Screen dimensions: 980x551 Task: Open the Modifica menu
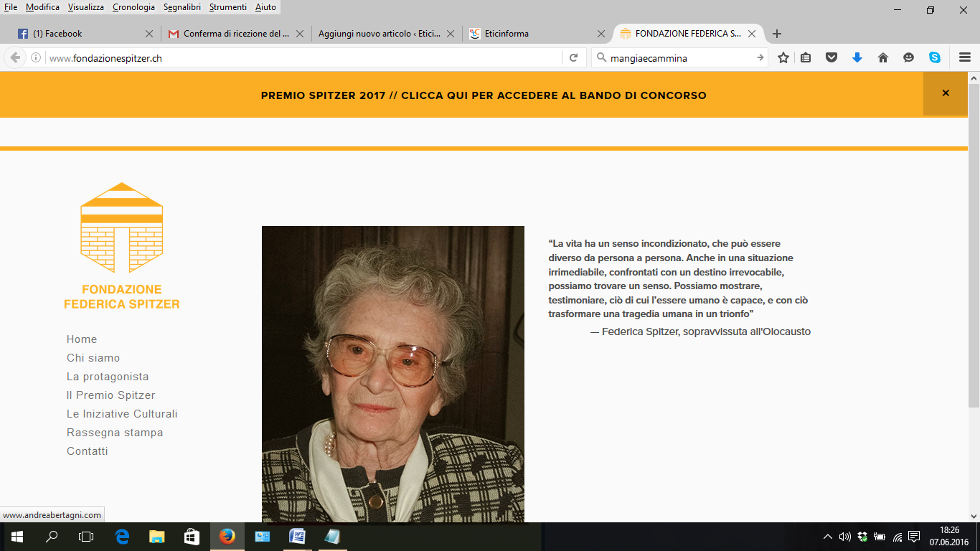pyautogui.click(x=42, y=7)
